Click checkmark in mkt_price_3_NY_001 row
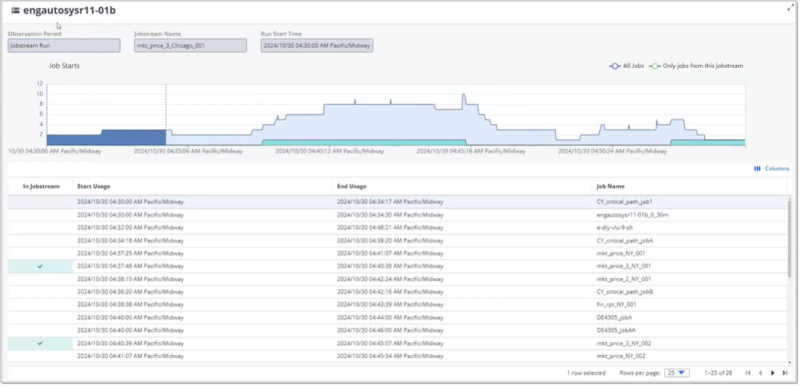The width and height of the screenshot is (800, 386). (40, 266)
